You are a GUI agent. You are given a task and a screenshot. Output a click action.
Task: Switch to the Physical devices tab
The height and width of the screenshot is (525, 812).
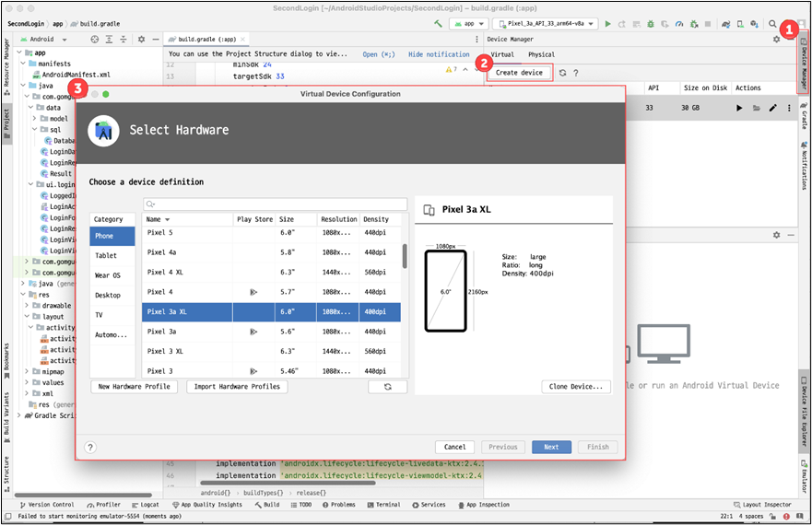[541, 54]
